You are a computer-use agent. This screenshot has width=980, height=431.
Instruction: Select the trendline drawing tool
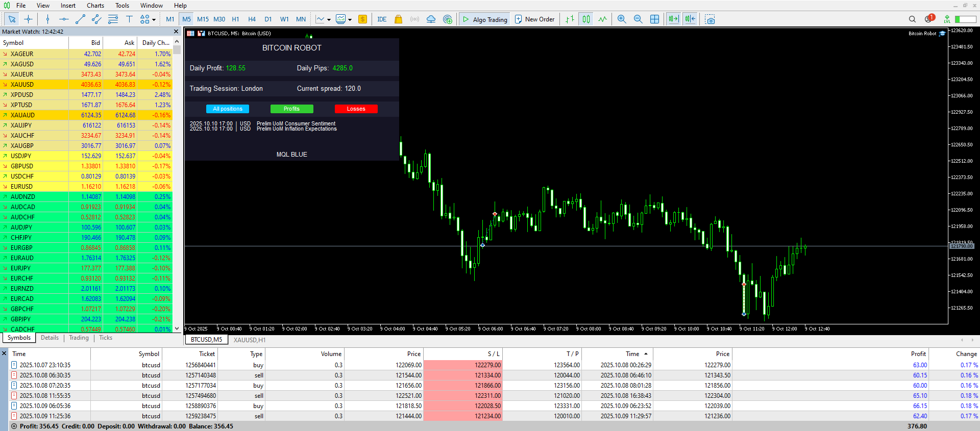(x=80, y=19)
